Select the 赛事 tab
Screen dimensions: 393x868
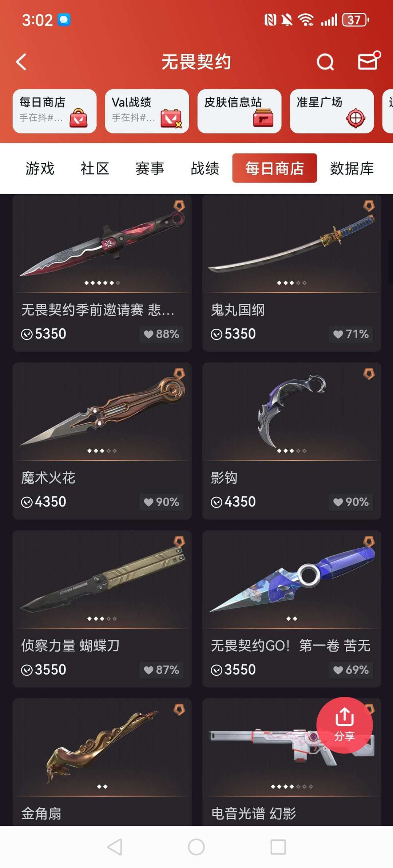(150, 168)
